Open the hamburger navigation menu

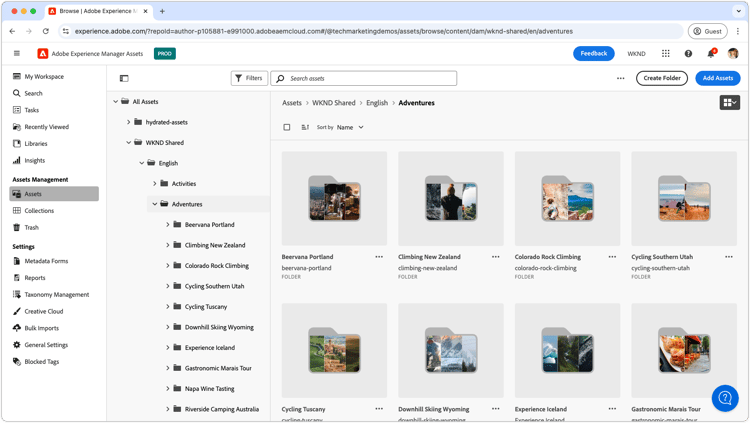[17, 54]
